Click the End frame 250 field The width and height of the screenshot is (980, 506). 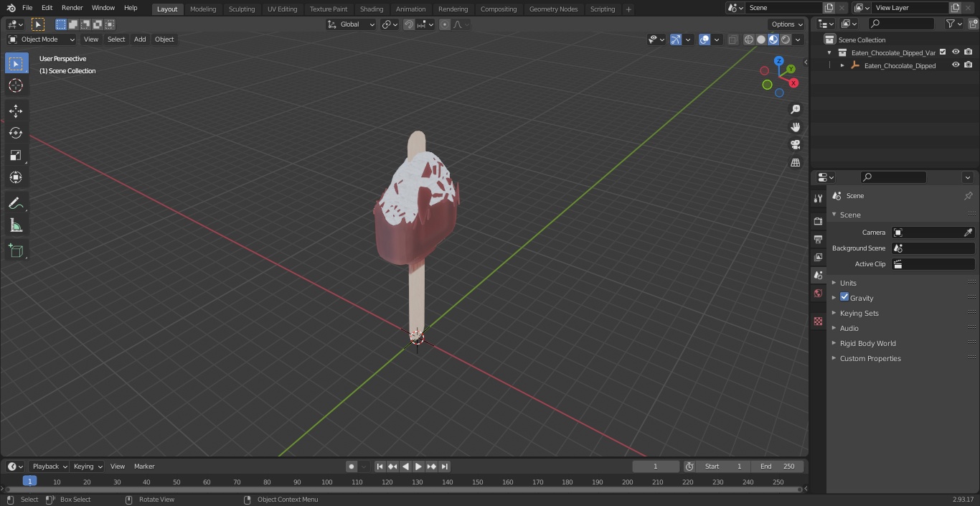[778, 467]
